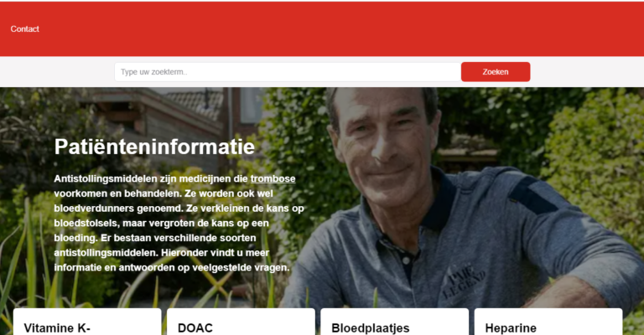Focus the 'Type uw zoekterm' search field
Image resolution: width=644 pixels, height=335 pixels.
tap(288, 72)
